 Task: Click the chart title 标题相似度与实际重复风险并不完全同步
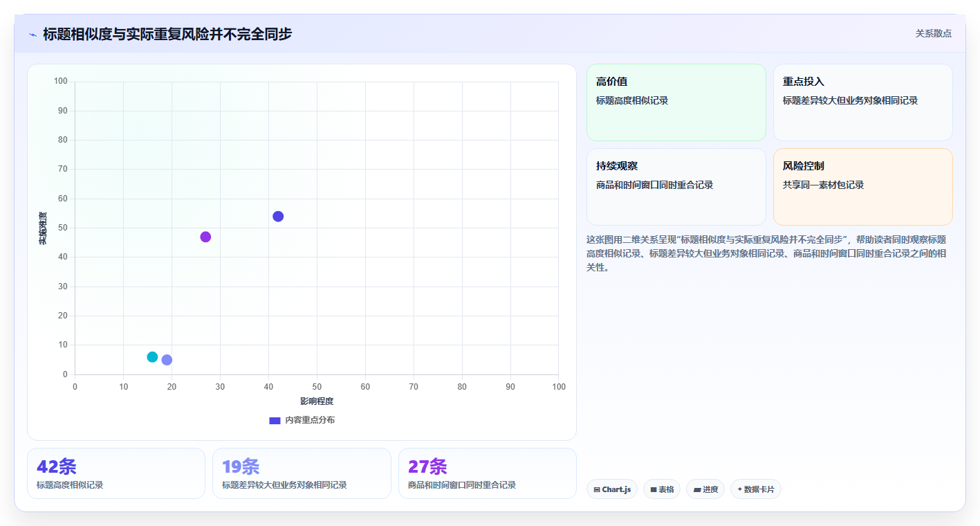click(x=167, y=34)
